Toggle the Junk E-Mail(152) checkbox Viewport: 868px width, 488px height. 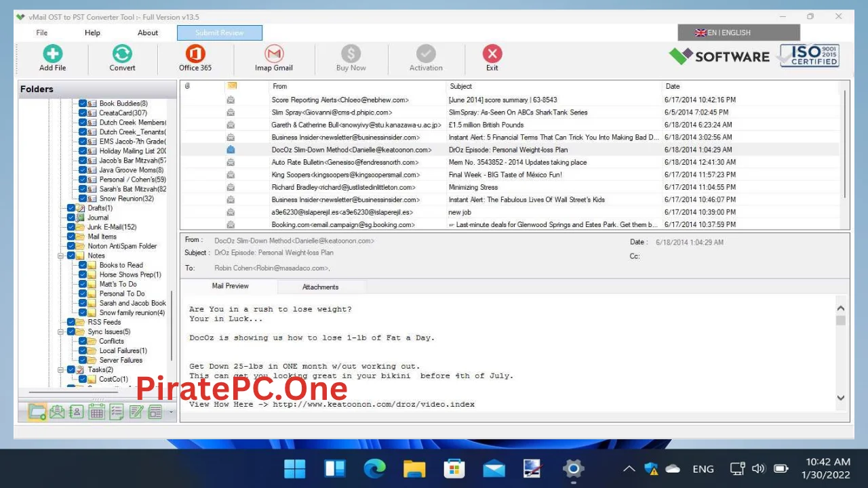click(71, 227)
